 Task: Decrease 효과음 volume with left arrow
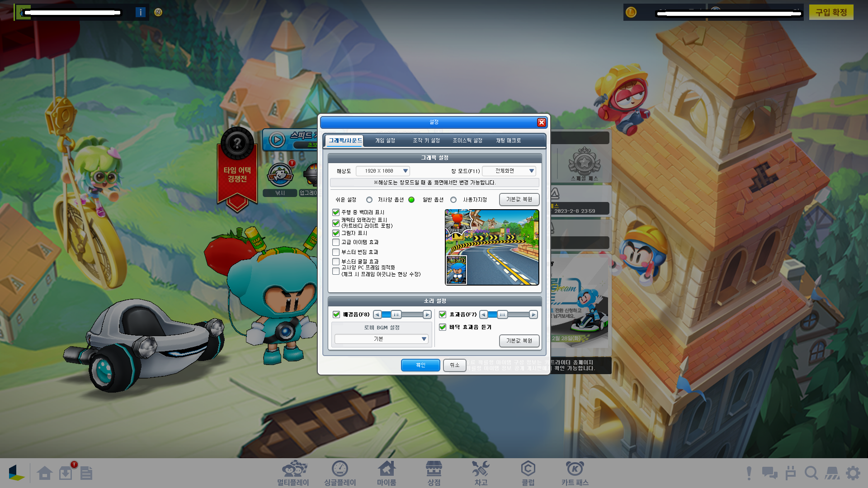(x=484, y=314)
